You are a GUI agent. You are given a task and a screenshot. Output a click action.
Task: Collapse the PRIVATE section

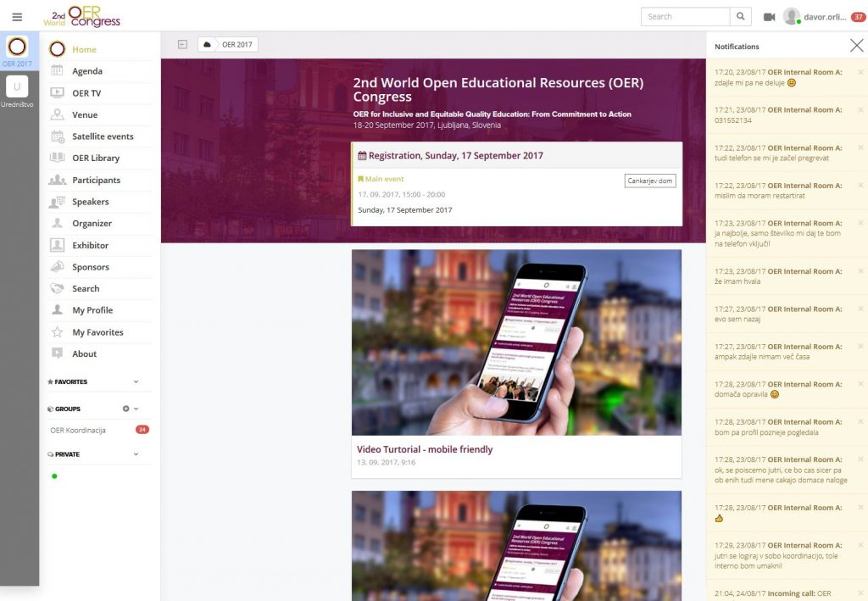click(136, 454)
